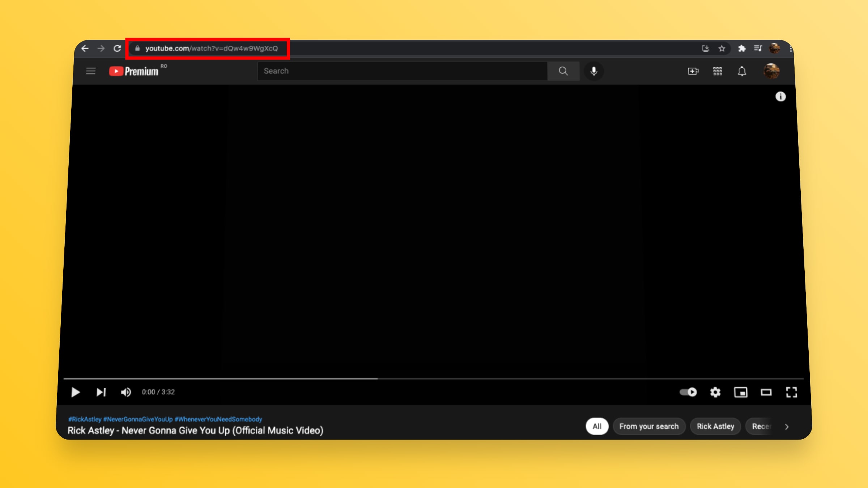Open the YouTube apps grid

point(718,71)
